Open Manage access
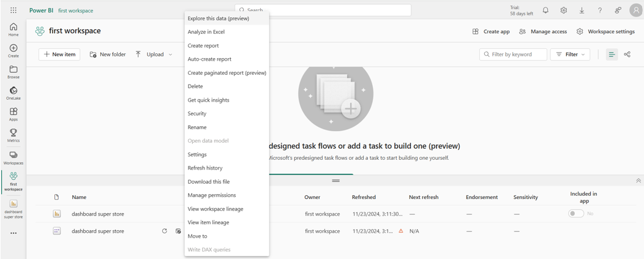Screen dimensions: 644x259 [x=542, y=31]
